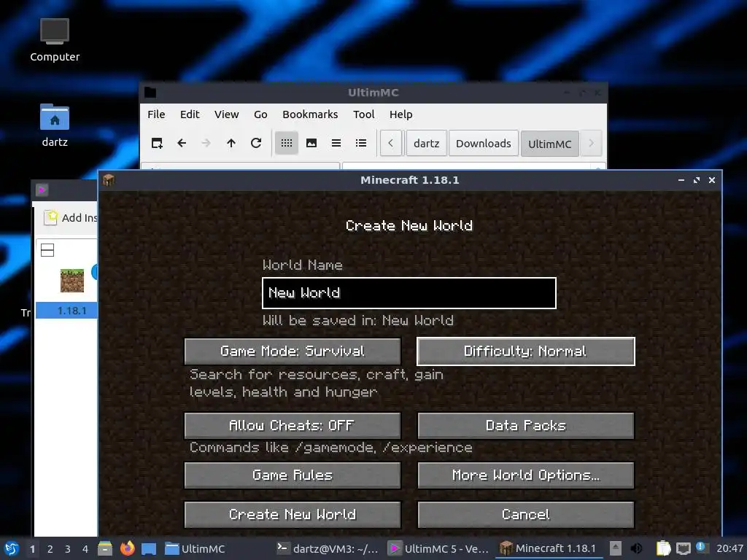Open Go menu in file manager
Screen dimensions: 747x560
click(260, 114)
